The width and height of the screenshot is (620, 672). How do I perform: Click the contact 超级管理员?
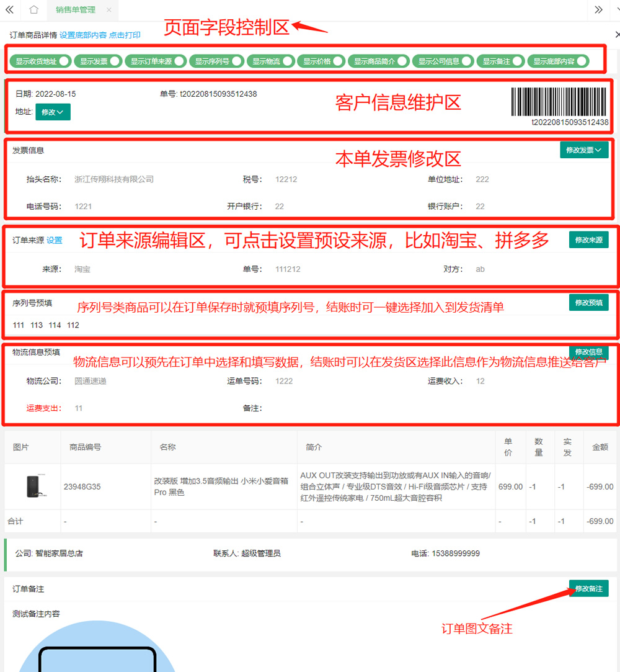(x=261, y=553)
